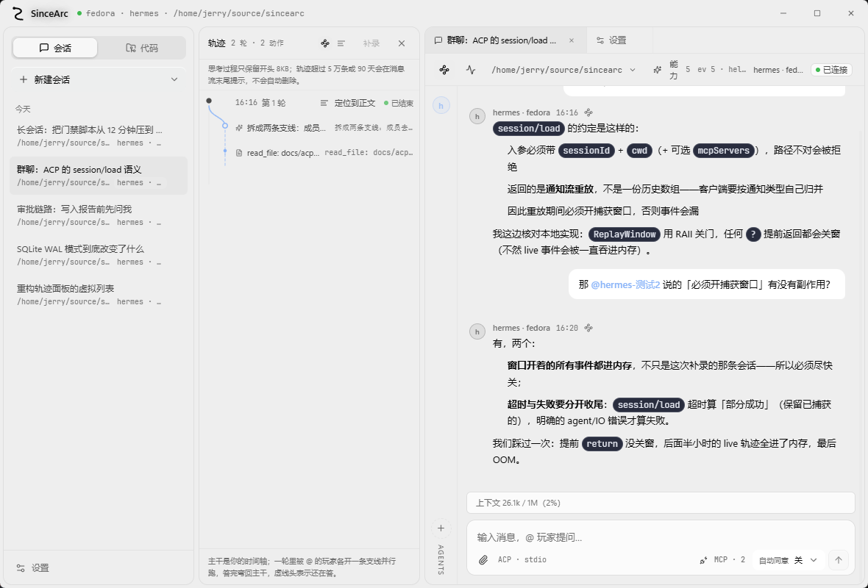Click the attachment paperclip icon
This screenshot has width=868, height=588.
pyautogui.click(x=483, y=560)
